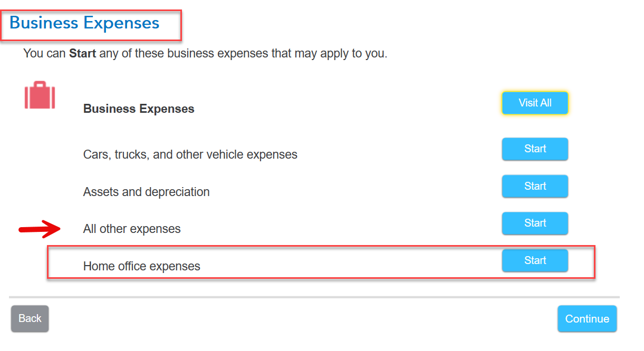Start the Assets and depreciation section
The image size is (644, 351).
534,187
